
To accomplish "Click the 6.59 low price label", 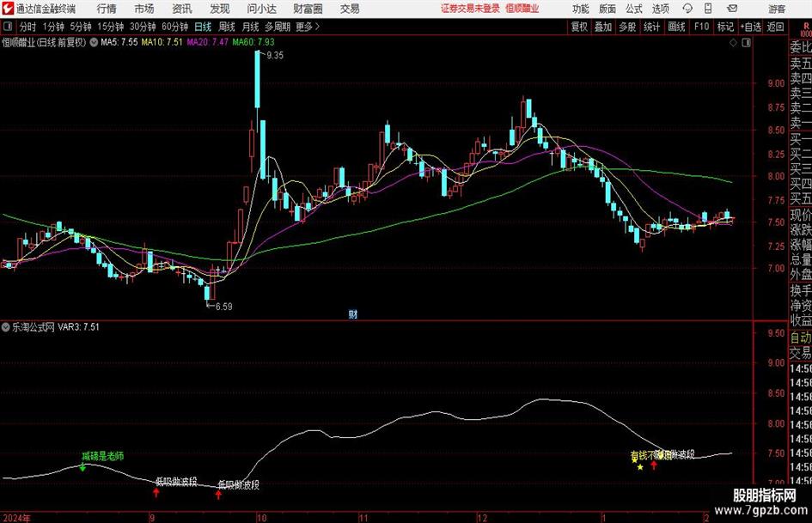I will (x=223, y=307).
